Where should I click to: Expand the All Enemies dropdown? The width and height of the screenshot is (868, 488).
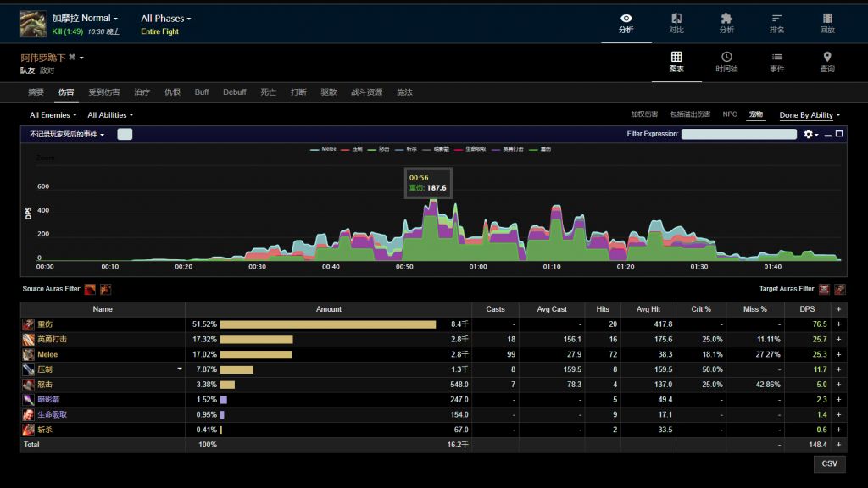point(53,115)
